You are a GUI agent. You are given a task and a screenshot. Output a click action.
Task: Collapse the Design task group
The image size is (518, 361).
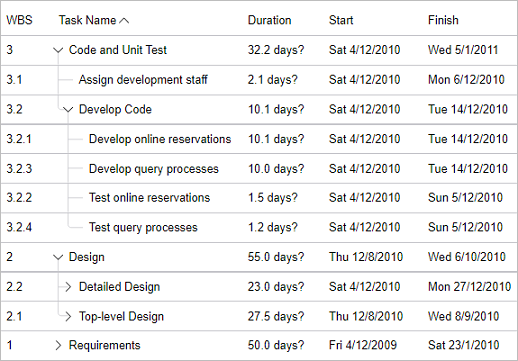tap(58, 257)
